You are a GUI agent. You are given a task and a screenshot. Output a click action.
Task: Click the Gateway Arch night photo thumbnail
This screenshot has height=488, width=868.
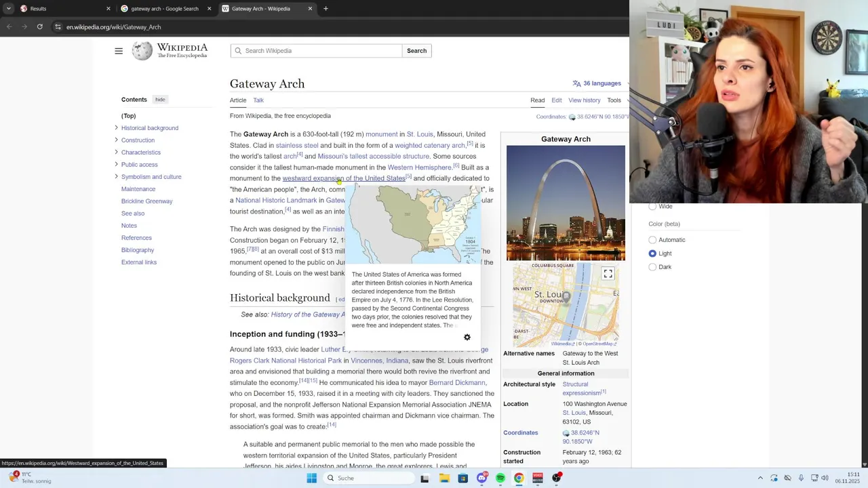tap(566, 203)
